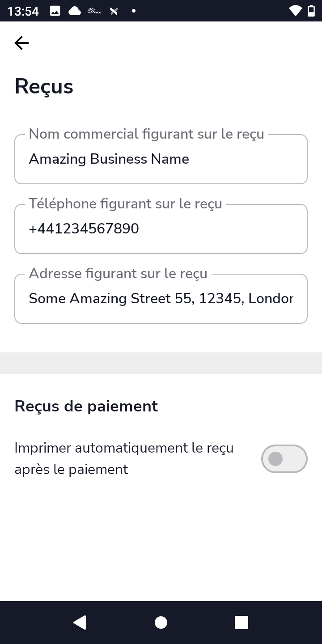Tap the image notification icon in status bar
This screenshot has height=644, width=322.
point(55,11)
